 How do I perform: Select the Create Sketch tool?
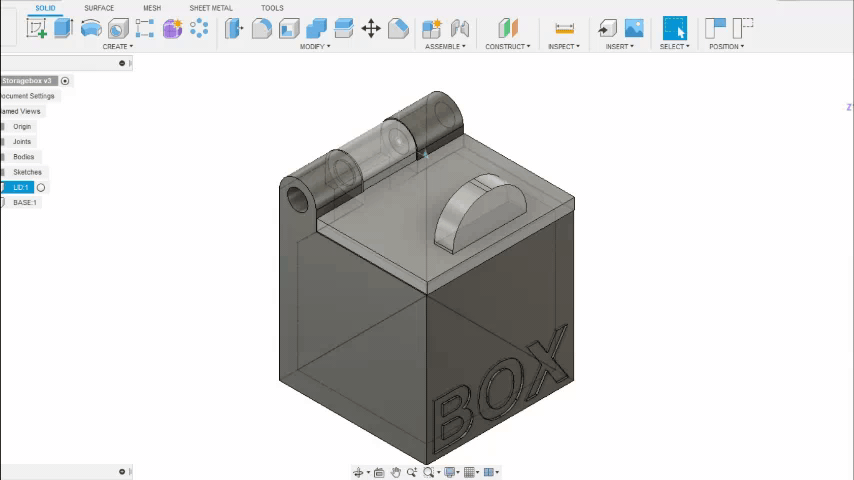pos(37,28)
